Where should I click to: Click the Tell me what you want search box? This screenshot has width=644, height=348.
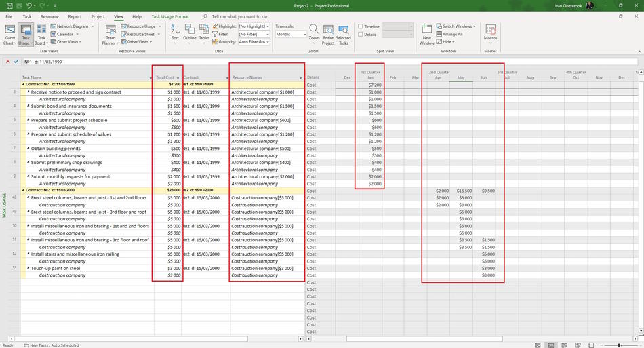click(239, 16)
